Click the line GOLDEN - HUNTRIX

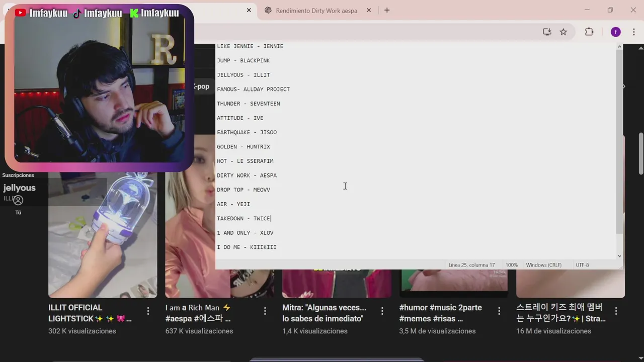[244, 147]
